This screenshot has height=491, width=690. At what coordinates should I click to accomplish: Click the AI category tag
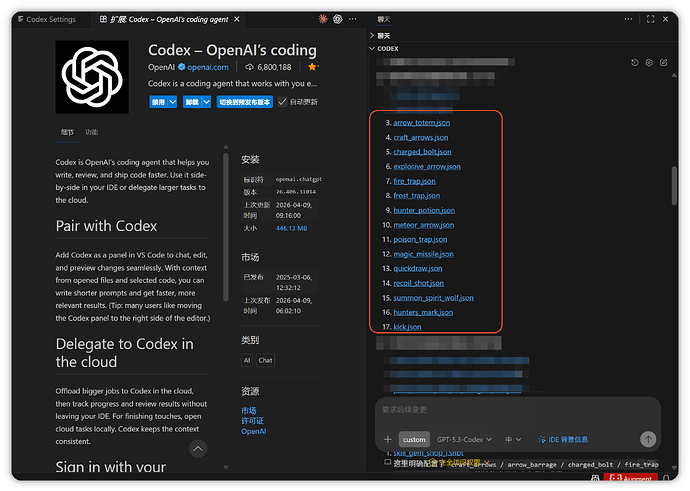(247, 360)
